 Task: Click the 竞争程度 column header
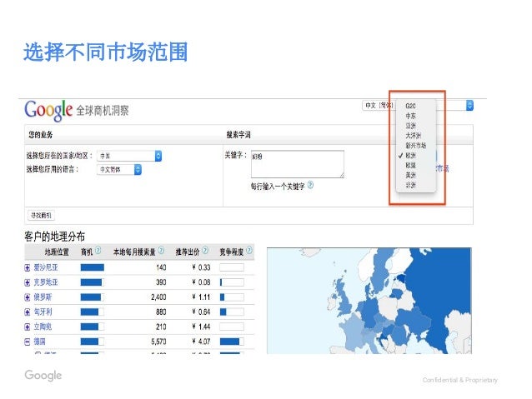[232, 252]
